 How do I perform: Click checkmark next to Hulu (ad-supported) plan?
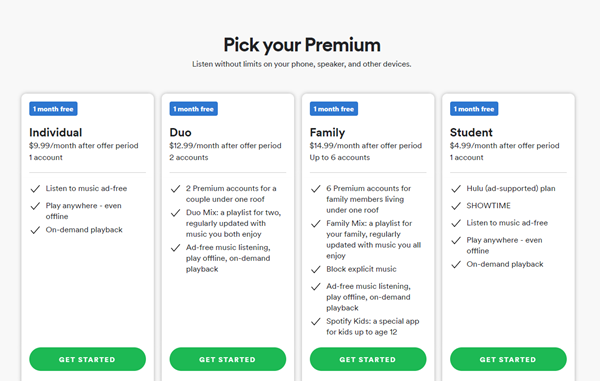coord(456,189)
